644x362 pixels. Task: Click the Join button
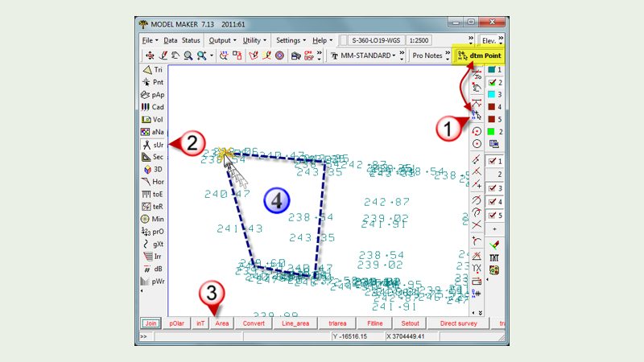pos(151,323)
